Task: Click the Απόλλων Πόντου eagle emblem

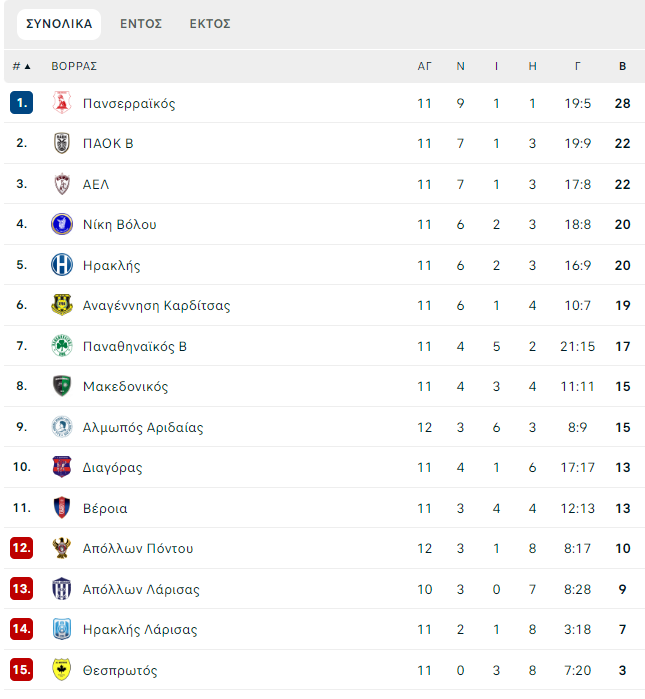Action: pyautogui.click(x=62, y=548)
